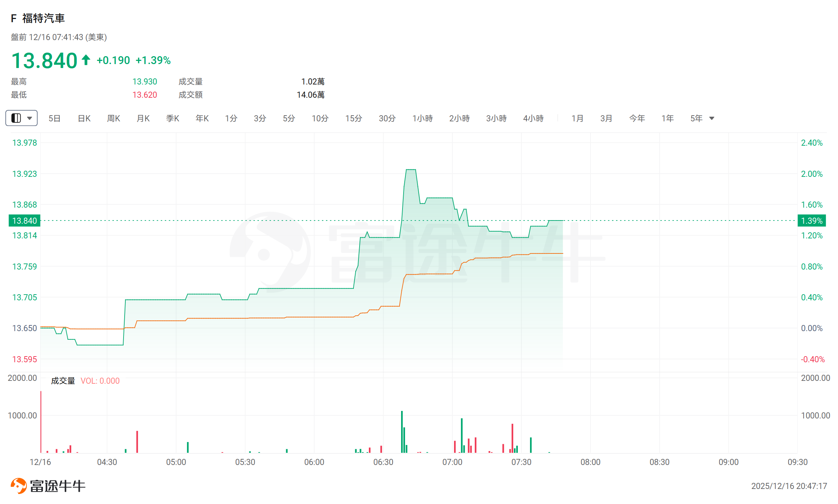Switch to the 5日 chart tab
The width and height of the screenshot is (838, 504).
54,118
